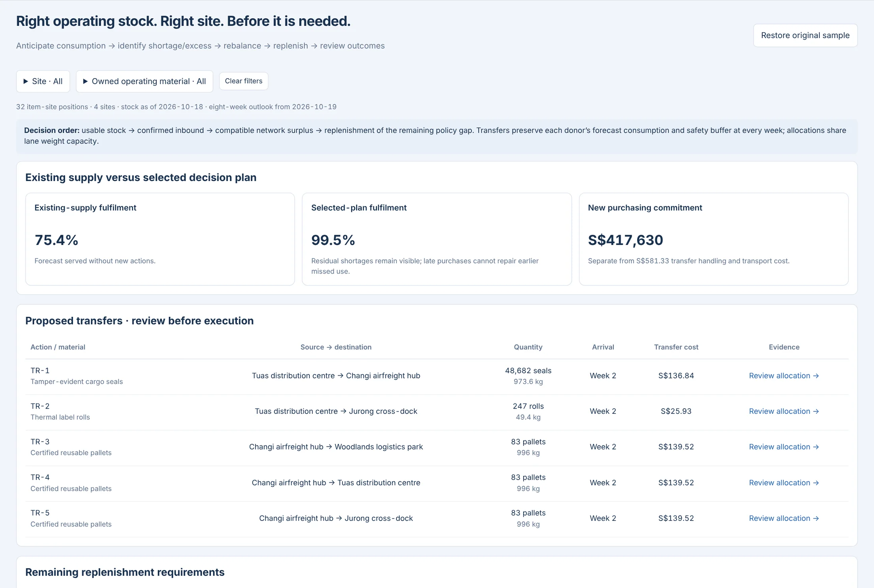874x588 pixels.
Task: Click the 99.5% selected-plan fulfilment value
Action: click(333, 240)
